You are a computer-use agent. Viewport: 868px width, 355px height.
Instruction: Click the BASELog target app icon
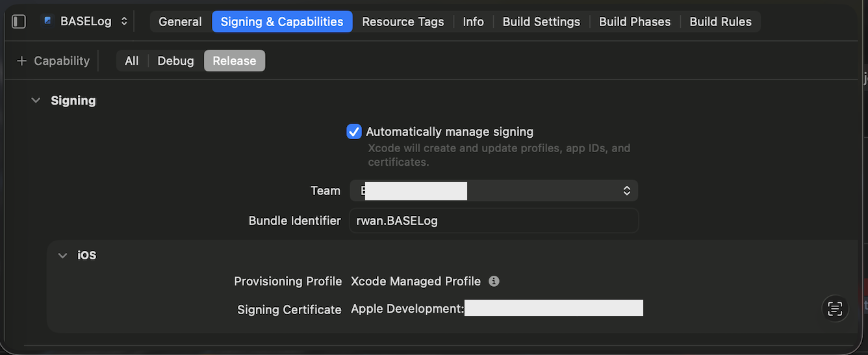pyautogui.click(x=47, y=21)
